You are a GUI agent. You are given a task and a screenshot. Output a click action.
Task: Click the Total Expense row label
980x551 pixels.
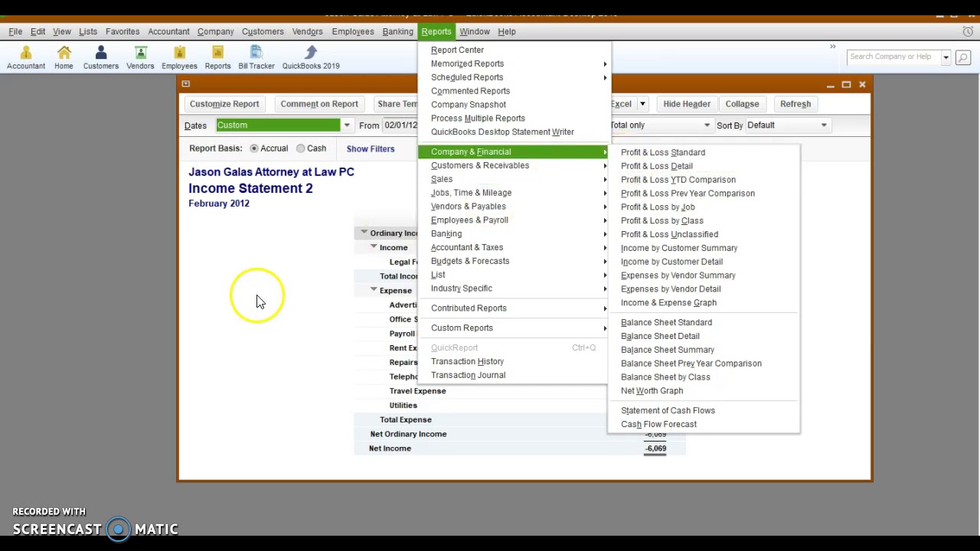click(x=406, y=419)
